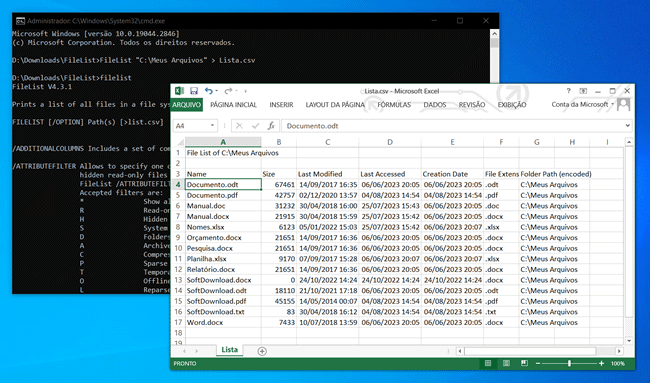The image size is (650, 383).
Task: Click cell 'Nomes.xlsx'
Action: (223, 227)
